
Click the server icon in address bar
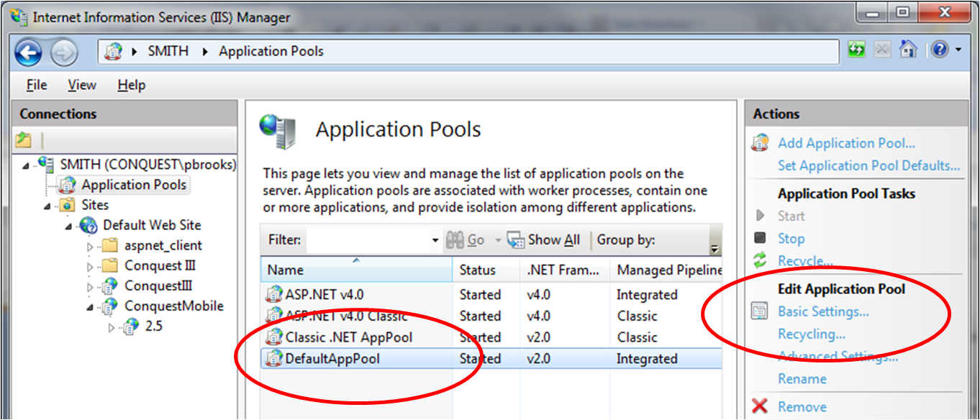(113, 51)
